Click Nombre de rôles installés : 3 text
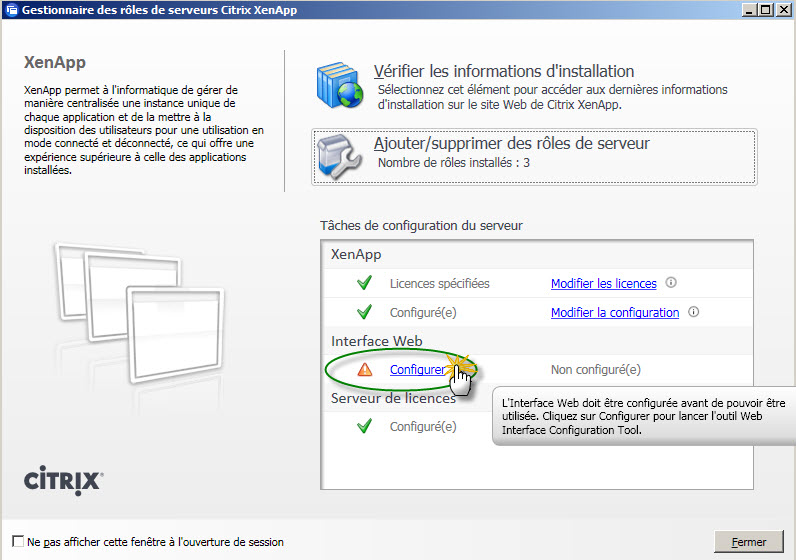This screenshot has width=796, height=560. [454, 162]
